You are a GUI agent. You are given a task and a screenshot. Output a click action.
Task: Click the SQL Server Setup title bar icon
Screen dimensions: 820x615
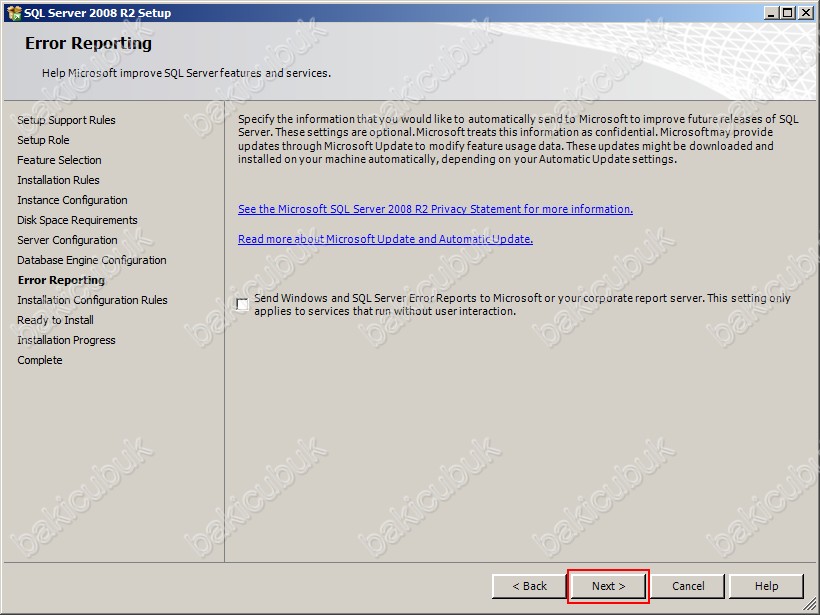click(x=14, y=13)
